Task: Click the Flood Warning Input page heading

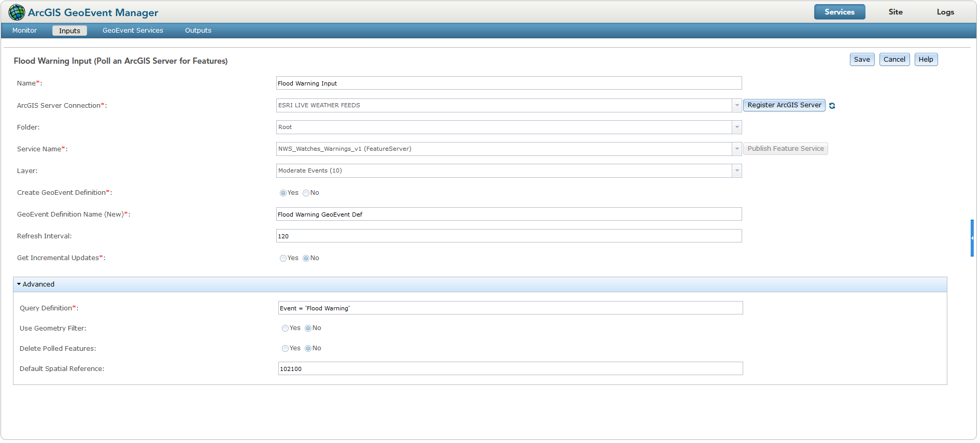Action: (121, 61)
